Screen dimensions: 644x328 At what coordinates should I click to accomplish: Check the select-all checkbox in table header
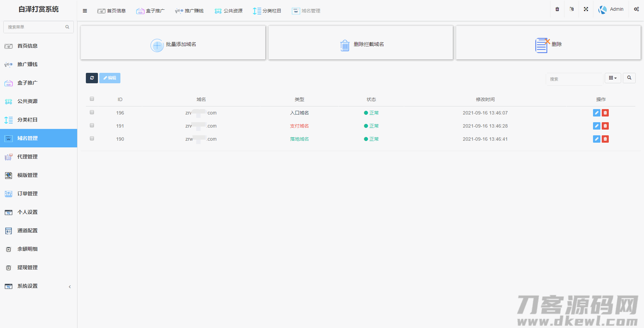click(x=92, y=99)
